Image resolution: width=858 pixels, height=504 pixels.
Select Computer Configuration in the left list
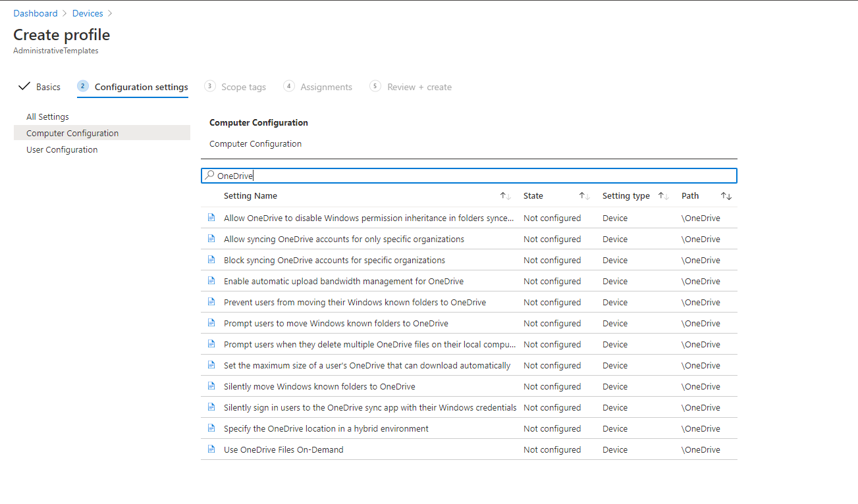point(102,133)
